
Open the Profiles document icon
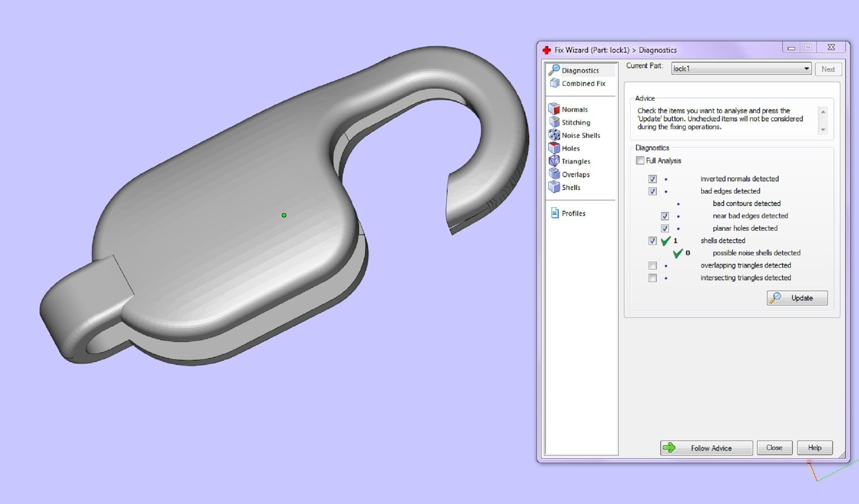(x=554, y=213)
